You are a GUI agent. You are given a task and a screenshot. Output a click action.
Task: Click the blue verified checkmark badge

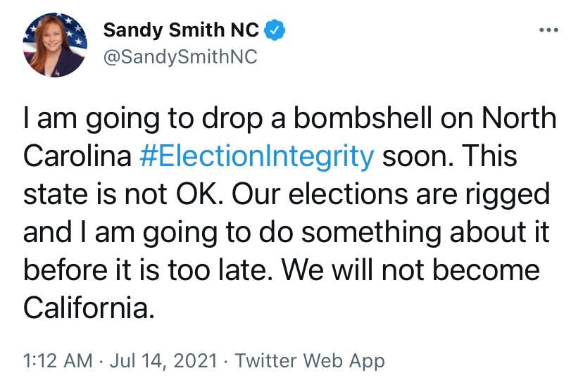pos(274,30)
